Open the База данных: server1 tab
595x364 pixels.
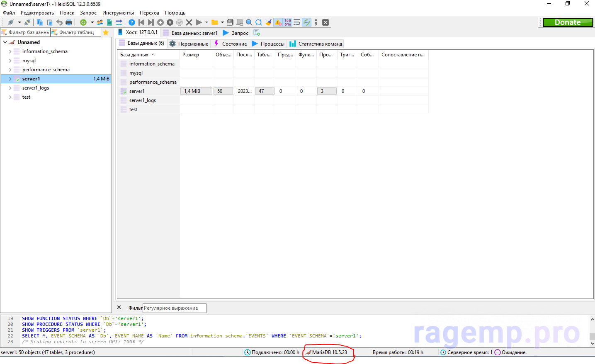pos(190,33)
